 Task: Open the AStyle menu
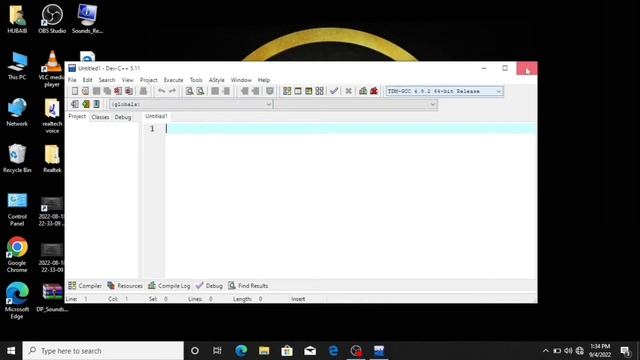coord(217,80)
